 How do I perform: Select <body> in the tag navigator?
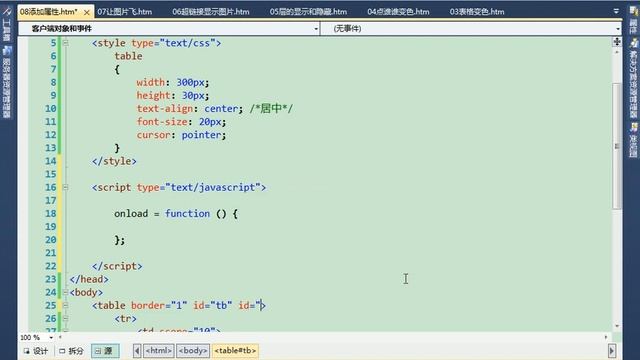[x=193, y=351]
